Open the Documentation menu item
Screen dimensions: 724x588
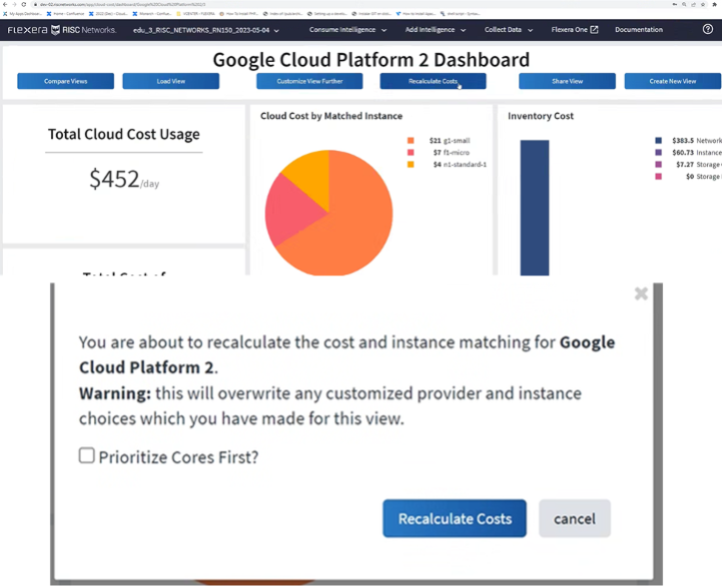pyautogui.click(x=638, y=30)
